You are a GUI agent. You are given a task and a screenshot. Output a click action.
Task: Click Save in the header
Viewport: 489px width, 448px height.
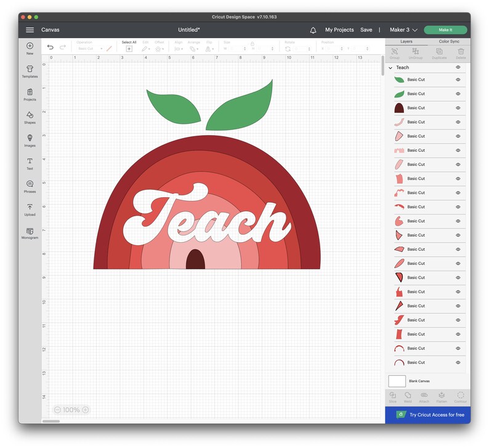coord(366,30)
